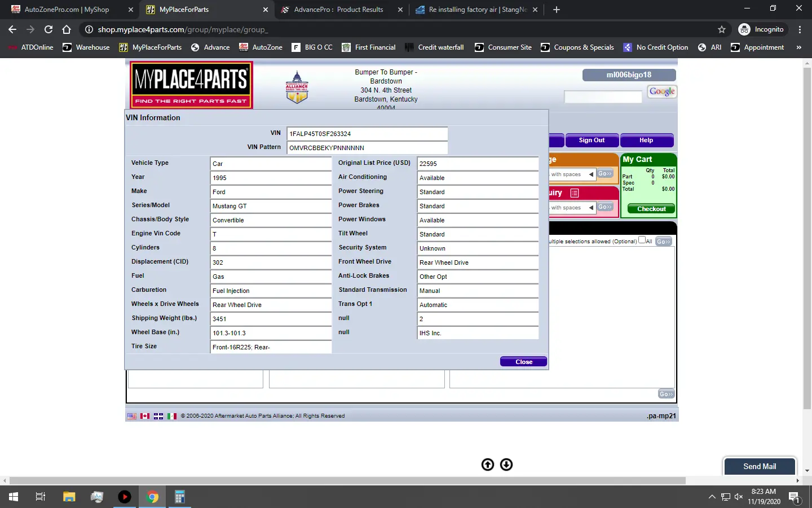Click the Incognito profile indicator
The image size is (812, 508).
[x=761, y=29]
